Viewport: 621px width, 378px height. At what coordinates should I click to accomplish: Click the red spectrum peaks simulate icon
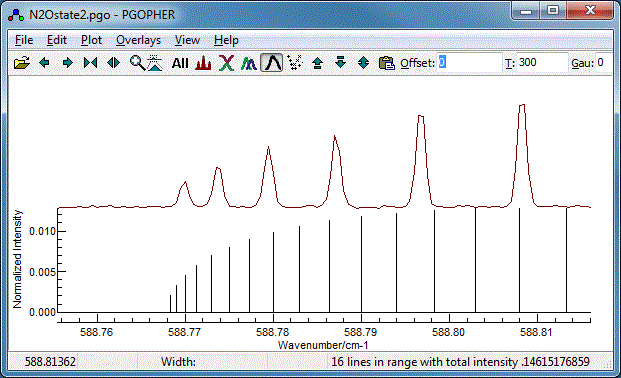(203, 63)
